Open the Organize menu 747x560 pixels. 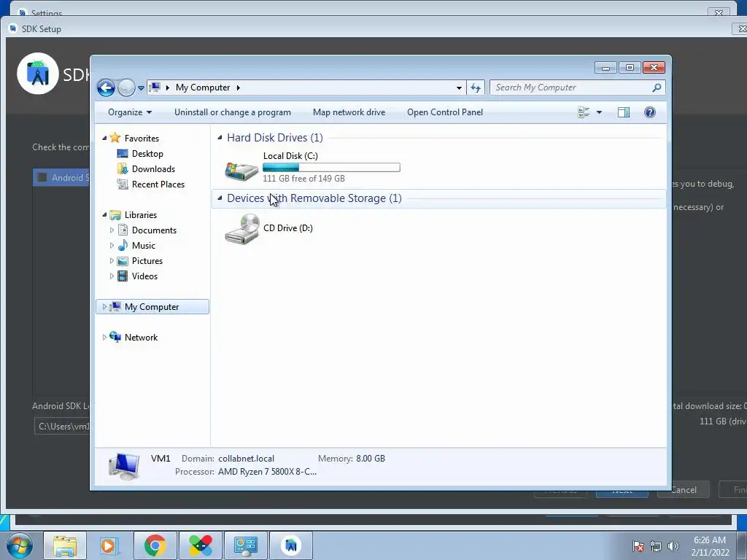[x=130, y=112]
